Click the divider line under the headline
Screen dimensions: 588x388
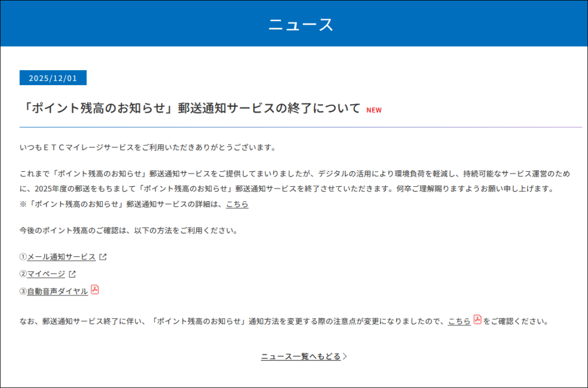[x=300, y=126]
